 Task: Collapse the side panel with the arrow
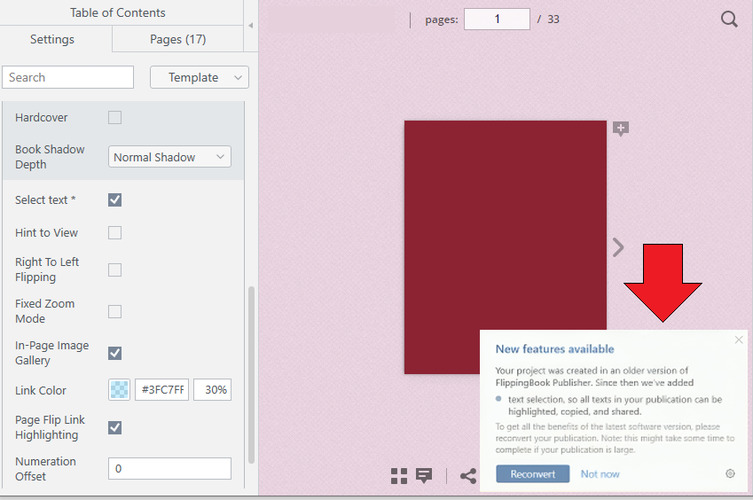250,25
